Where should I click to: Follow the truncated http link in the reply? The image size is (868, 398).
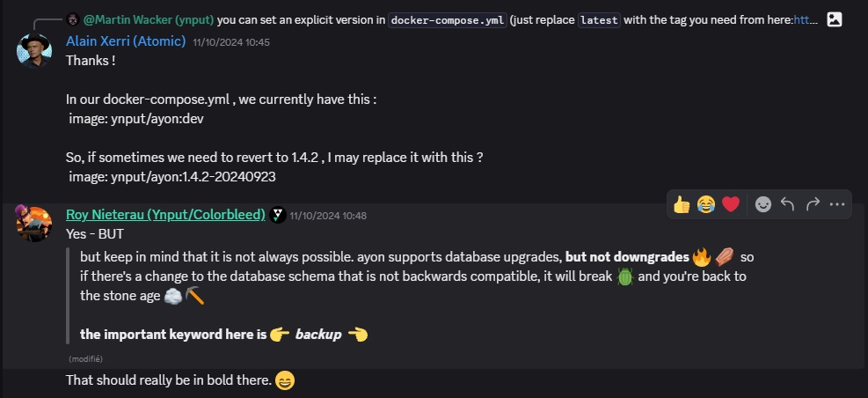coord(806,20)
